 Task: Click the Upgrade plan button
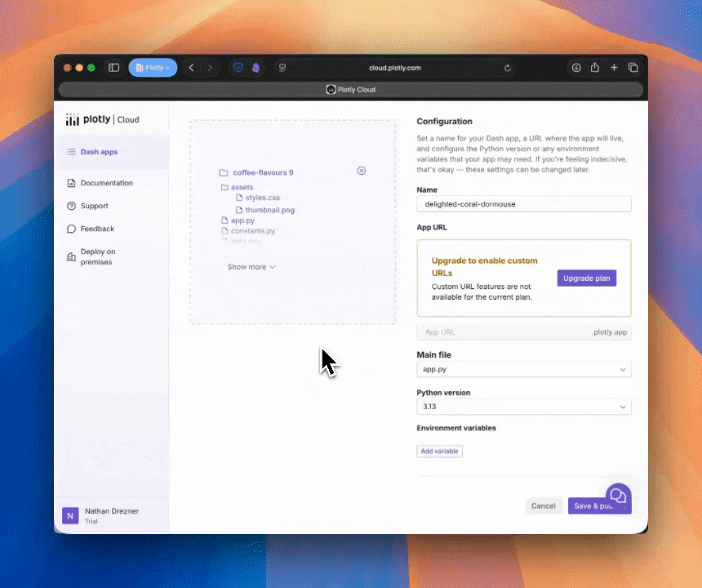point(586,278)
